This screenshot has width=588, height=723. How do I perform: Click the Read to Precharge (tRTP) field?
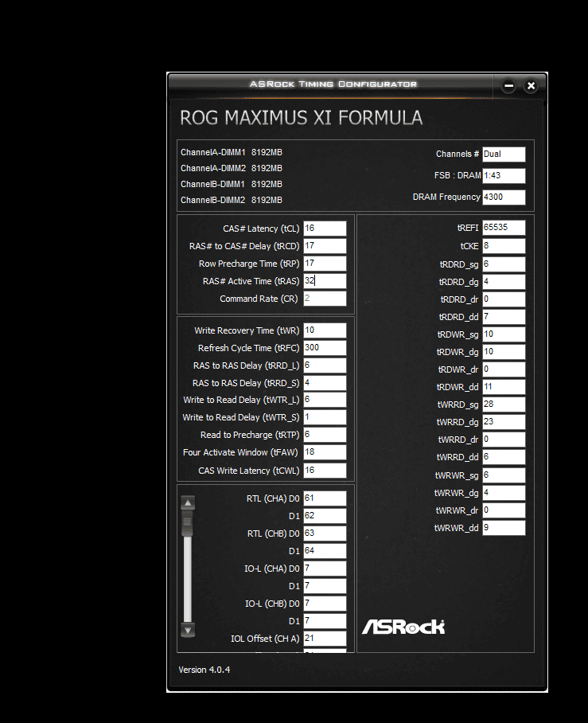(325, 434)
